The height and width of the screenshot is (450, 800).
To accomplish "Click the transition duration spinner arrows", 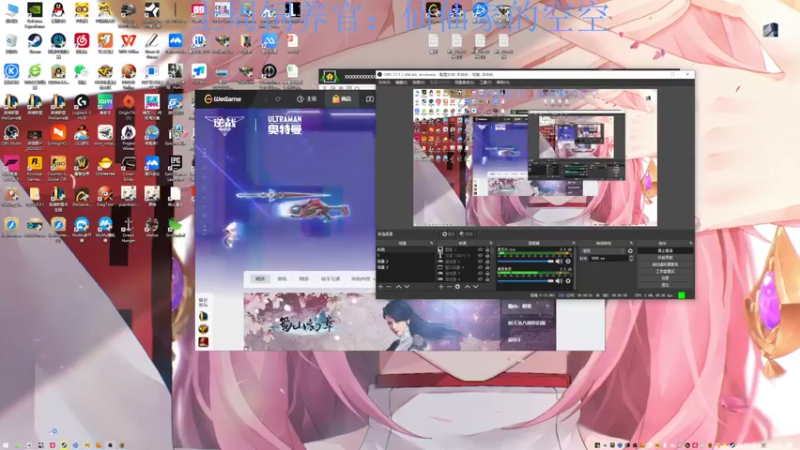I will coord(631,258).
